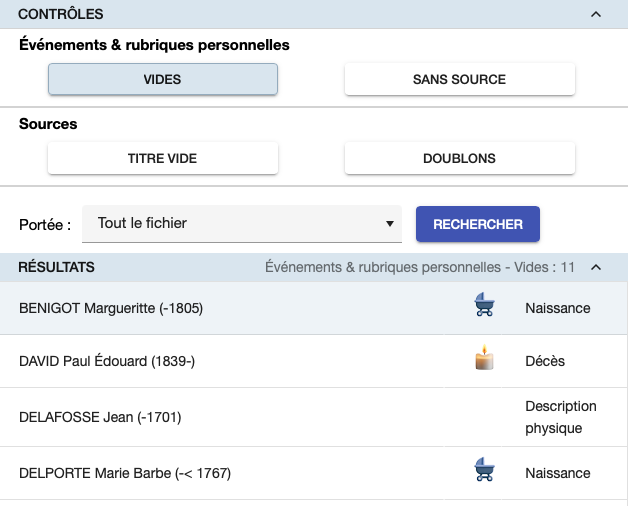The width and height of the screenshot is (628, 506).
Task: Click the RÉSULTATS header title
Action: (x=56, y=267)
